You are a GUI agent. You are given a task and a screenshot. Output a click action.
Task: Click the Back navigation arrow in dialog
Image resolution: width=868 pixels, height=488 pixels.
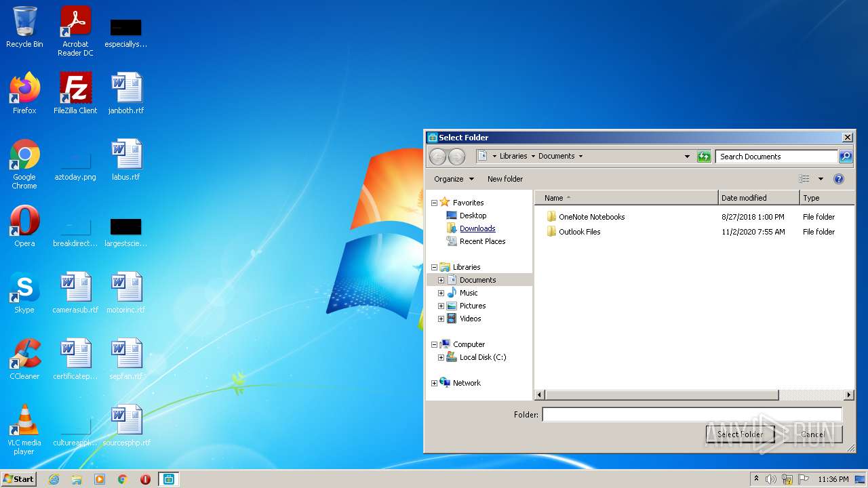coord(438,157)
